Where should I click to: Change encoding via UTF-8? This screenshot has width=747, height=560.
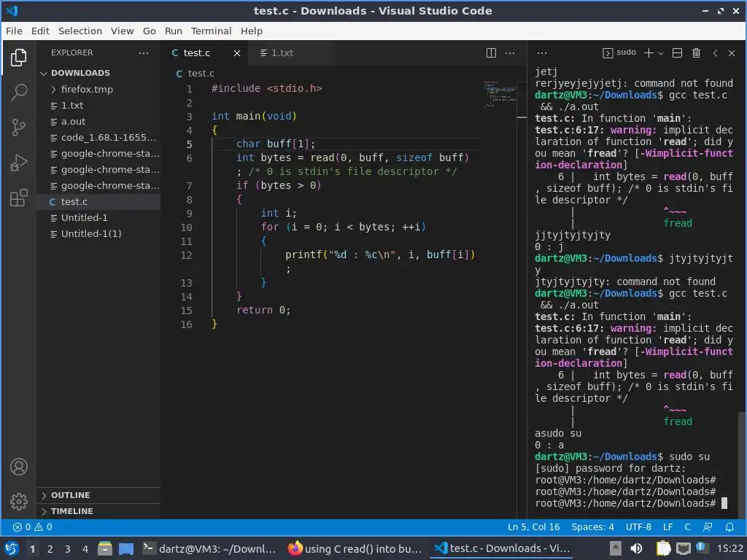click(x=638, y=527)
